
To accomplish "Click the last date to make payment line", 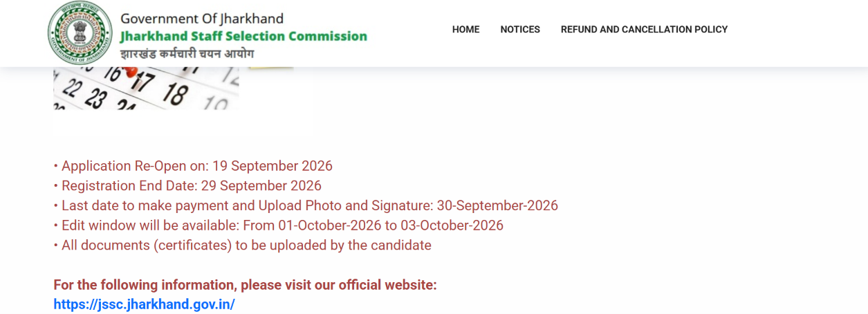I will [x=306, y=206].
